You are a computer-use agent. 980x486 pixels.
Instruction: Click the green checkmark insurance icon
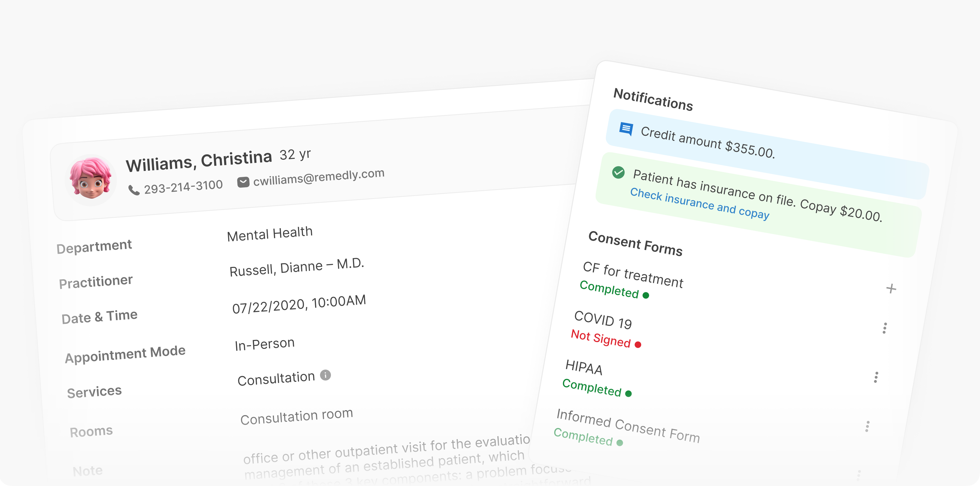pyautogui.click(x=618, y=172)
